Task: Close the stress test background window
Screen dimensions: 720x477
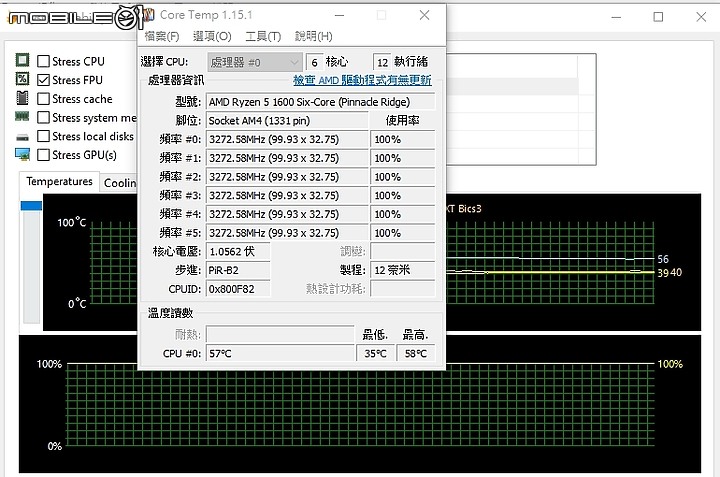Action: pyautogui.click(x=701, y=17)
